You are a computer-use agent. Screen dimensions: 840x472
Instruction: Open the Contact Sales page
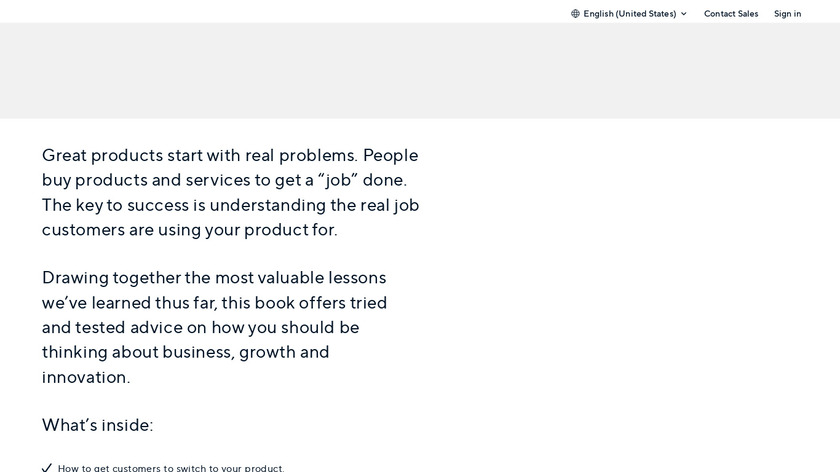click(731, 14)
